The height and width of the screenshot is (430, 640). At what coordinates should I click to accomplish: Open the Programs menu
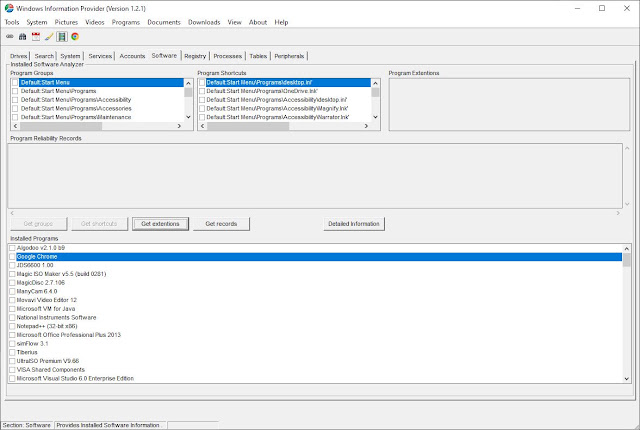click(x=126, y=22)
